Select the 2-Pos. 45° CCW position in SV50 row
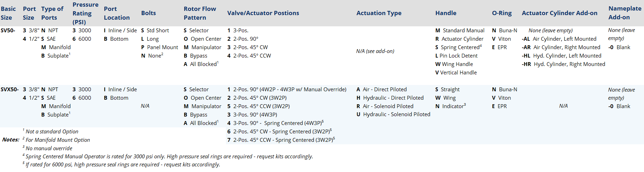This screenshot has width=644, height=172. coord(249,56)
